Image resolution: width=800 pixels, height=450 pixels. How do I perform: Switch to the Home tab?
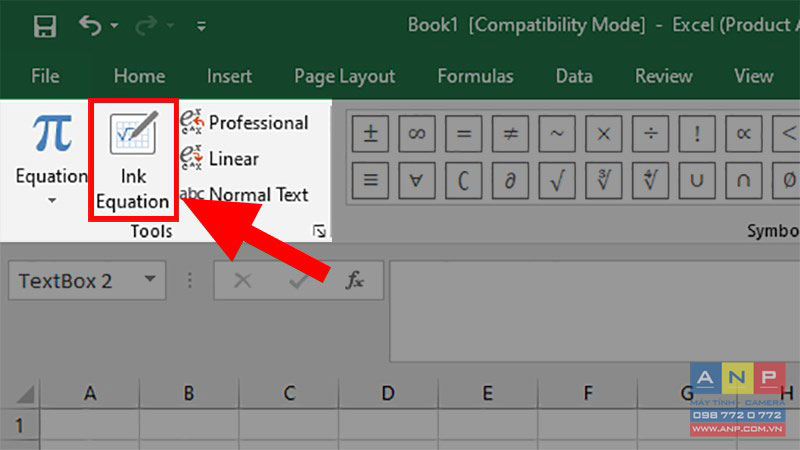click(139, 76)
